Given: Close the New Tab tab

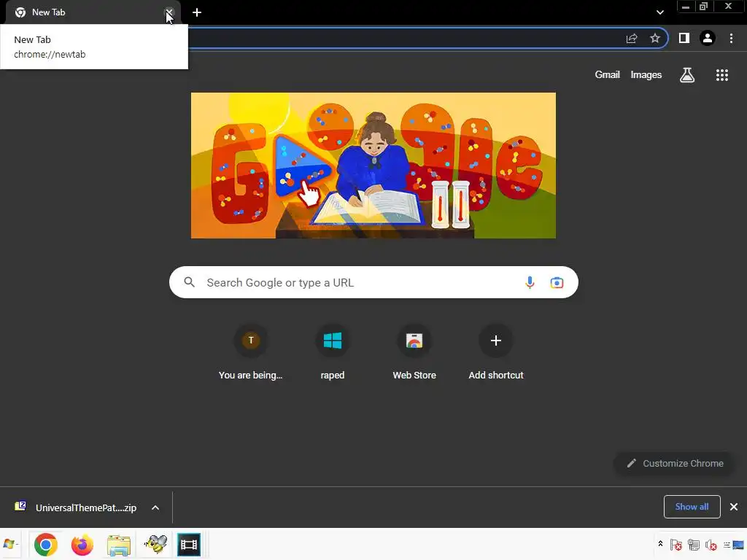Looking at the screenshot, I should pos(169,12).
